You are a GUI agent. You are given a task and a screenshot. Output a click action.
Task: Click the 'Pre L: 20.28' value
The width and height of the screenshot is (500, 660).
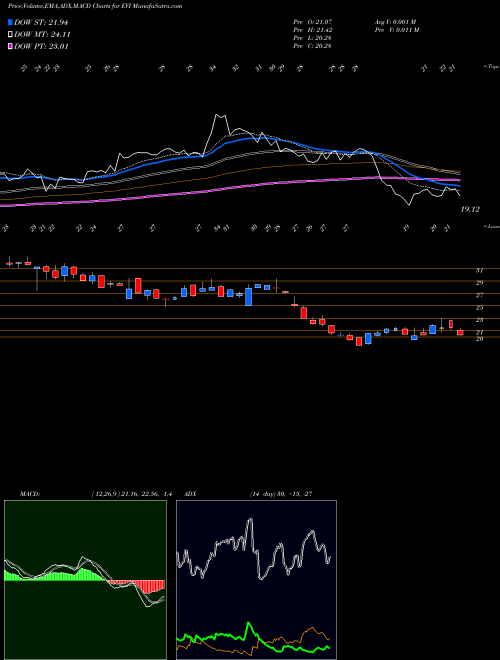point(313,38)
